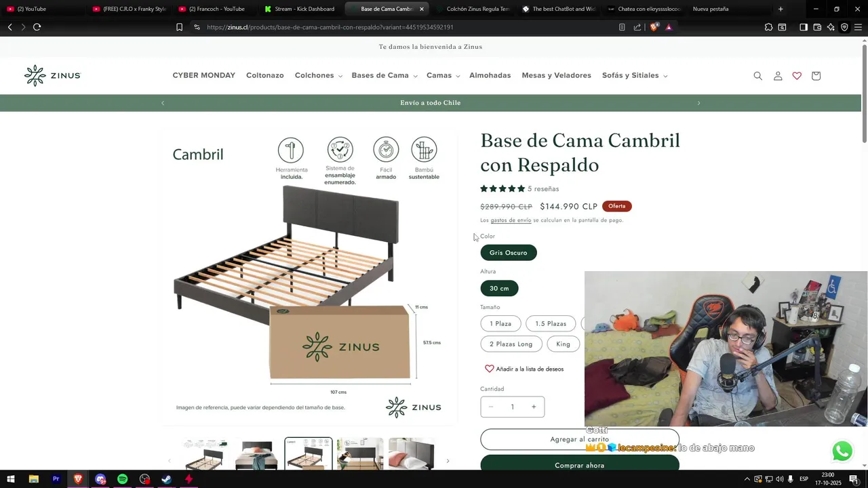
Task: Expand the Camas menu
Action: click(x=443, y=76)
